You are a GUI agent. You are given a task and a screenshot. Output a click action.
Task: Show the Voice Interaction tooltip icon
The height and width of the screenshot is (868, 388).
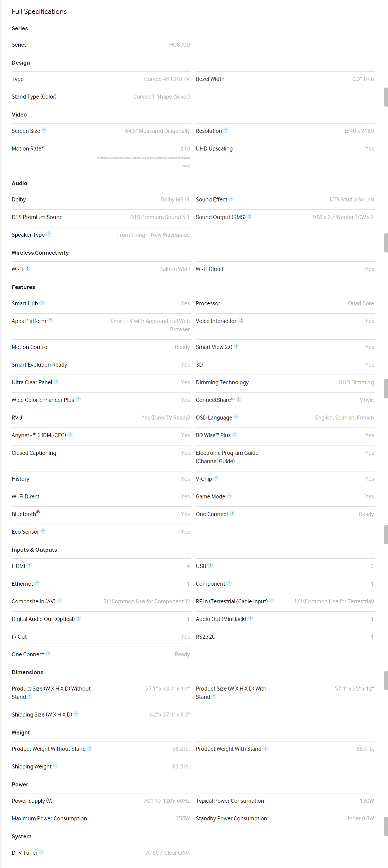[x=241, y=320]
